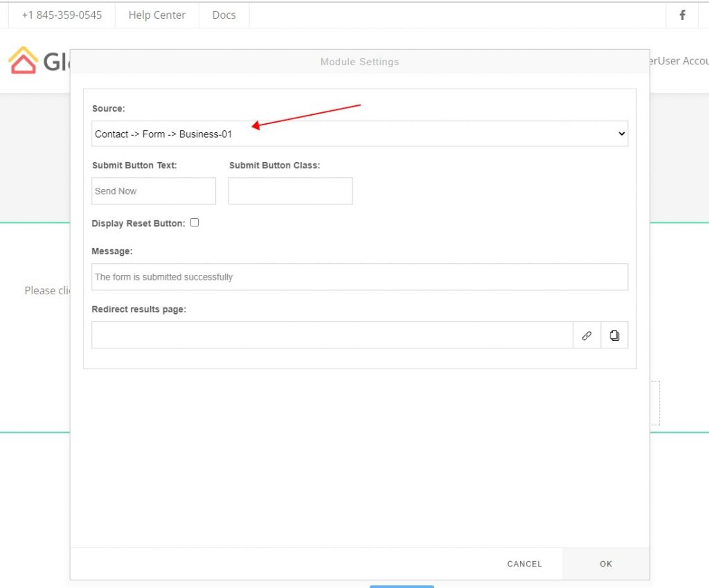The image size is (709, 588).
Task: Open the Source dropdown menu
Action: (x=360, y=134)
